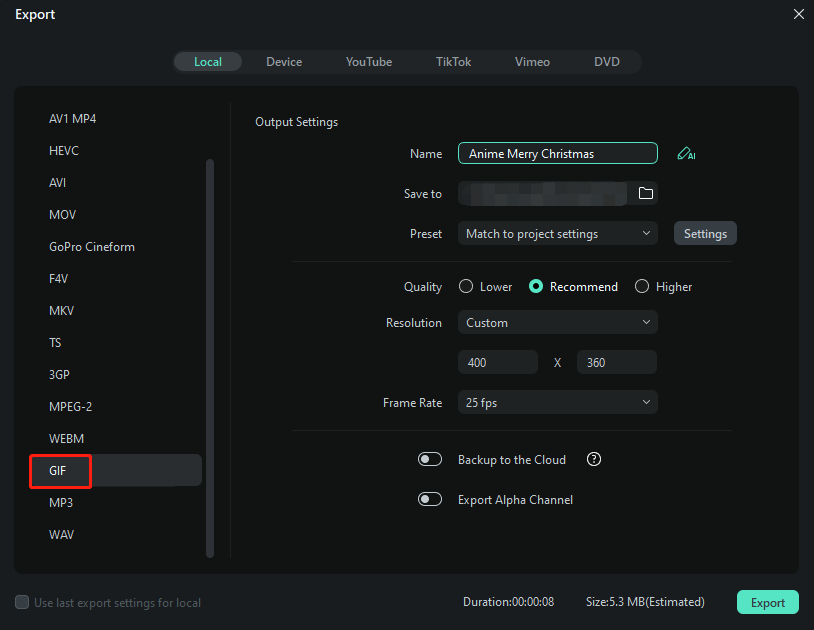Choose the Higher quality radio button
Screen dimensions: 814x630
(x=642, y=286)
